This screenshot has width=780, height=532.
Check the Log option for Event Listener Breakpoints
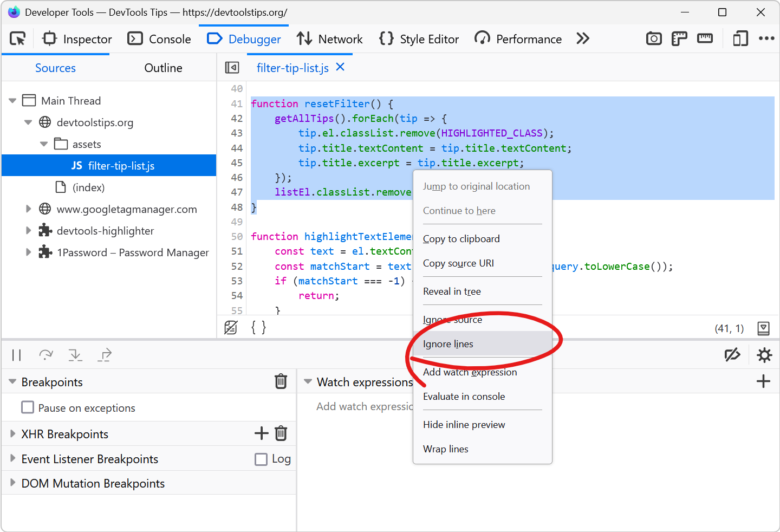point(262,458)
